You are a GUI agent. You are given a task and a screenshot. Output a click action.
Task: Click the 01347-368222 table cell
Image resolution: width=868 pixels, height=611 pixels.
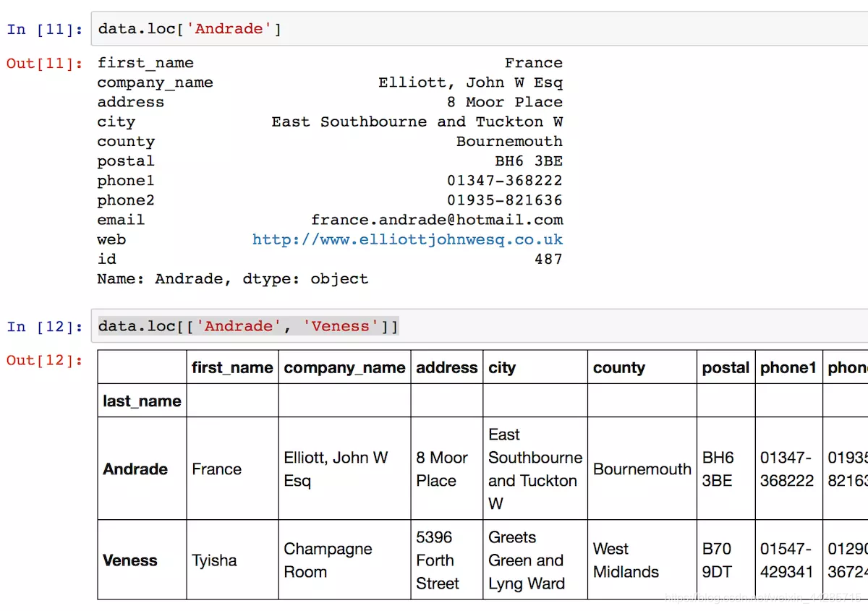pyautogui.click(x=788, y=469)
